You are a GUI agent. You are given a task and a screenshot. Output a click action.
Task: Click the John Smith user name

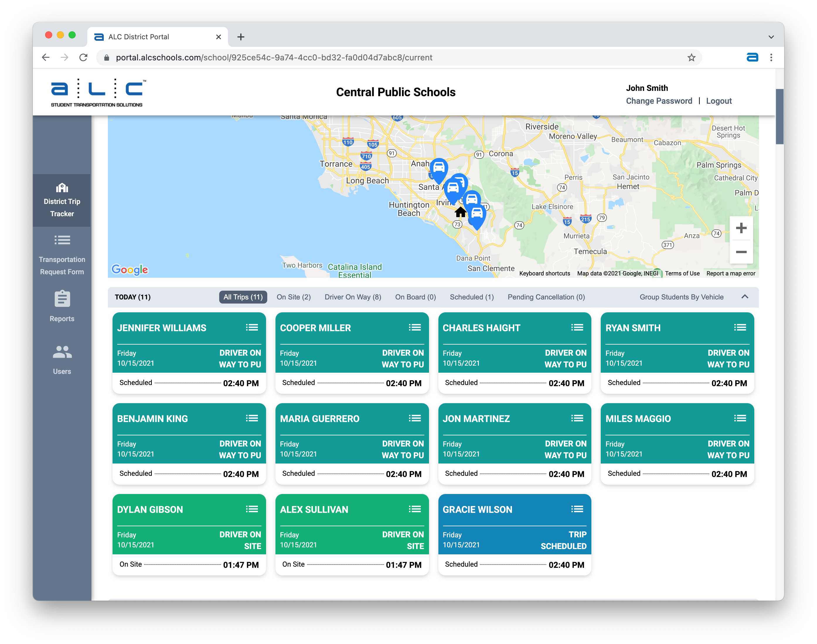[647, 88]
